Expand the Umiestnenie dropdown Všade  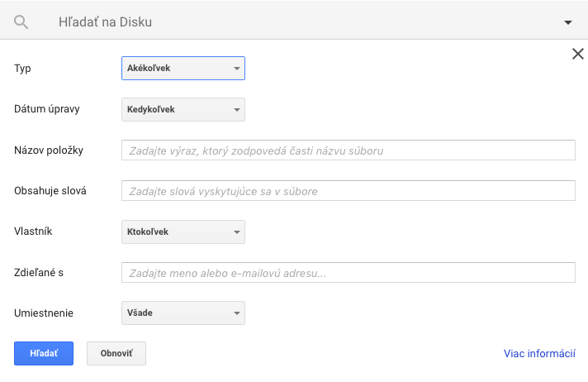pyautogui.click(x=183, y=313)
